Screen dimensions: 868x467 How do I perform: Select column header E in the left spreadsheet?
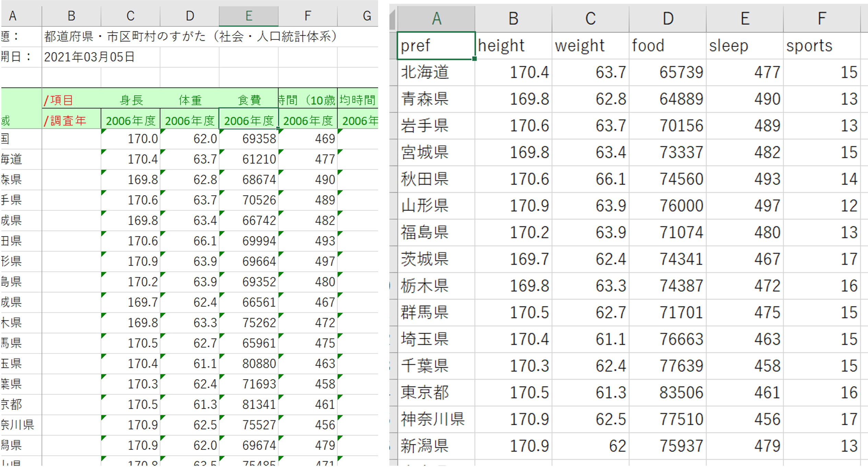tap(248, 15)
